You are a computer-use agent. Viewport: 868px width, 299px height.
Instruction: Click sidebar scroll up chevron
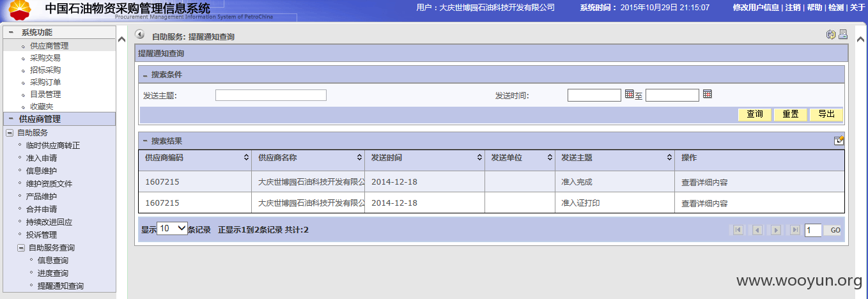click(x=121, y=40)
